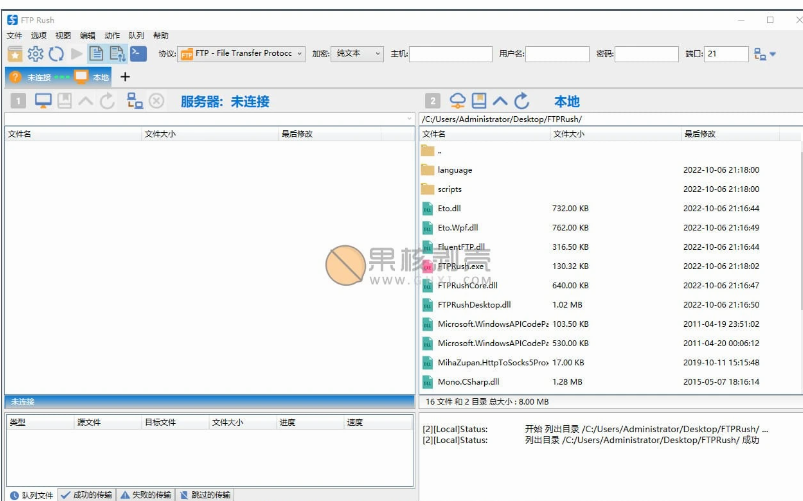Click the number 2 pane indicator
Image resolution: width=803 pixels, height=501 pixels.
433,101
